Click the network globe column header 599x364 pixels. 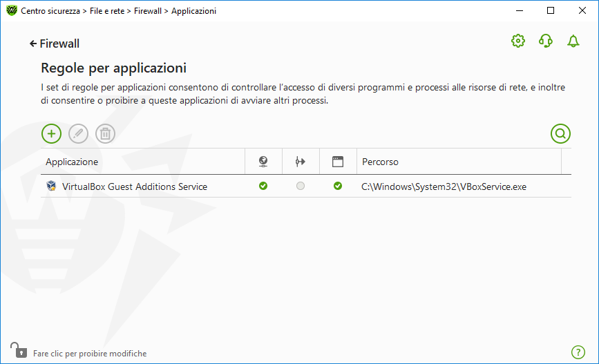click(263, 162)
